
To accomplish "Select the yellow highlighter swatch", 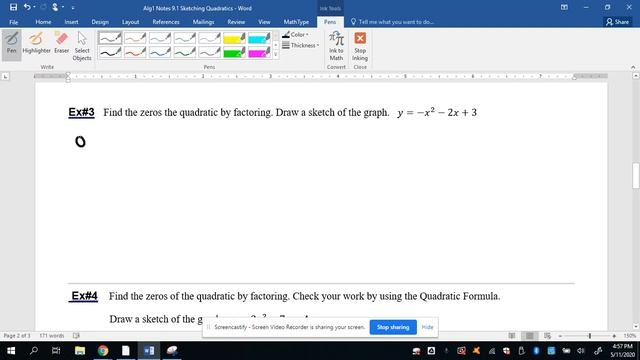I will point(234,38).
